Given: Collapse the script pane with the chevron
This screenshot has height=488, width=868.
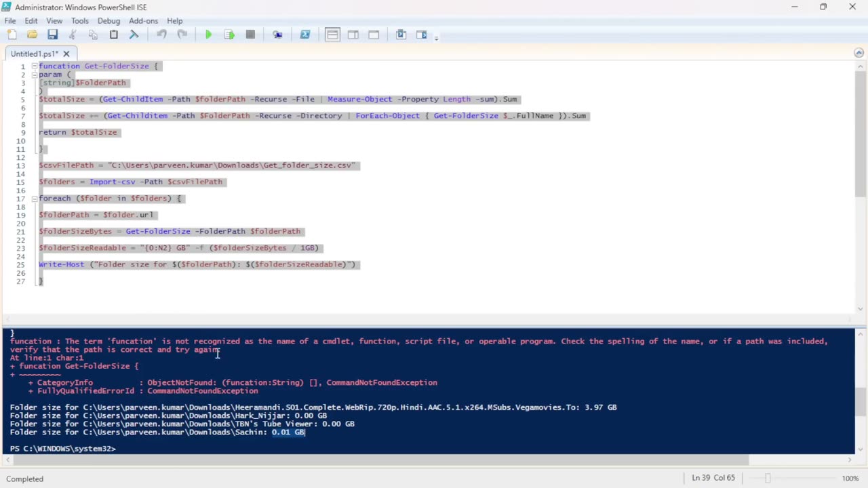Looking at the screenshot, I should click(x=859, y=53).
